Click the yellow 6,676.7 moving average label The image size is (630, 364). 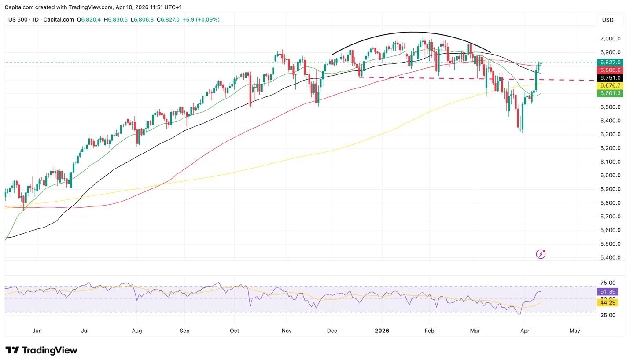pyautogui.click(x=610, y=85)
